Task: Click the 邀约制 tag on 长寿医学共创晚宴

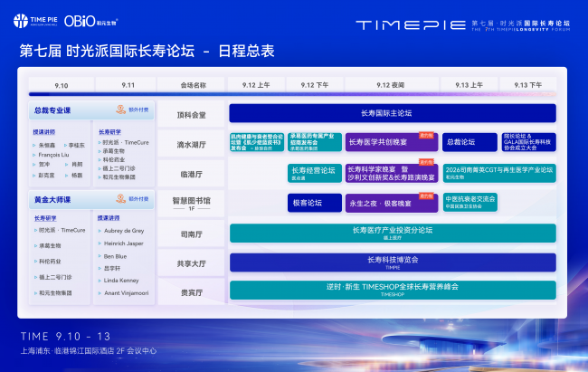Action: point(426,135)
